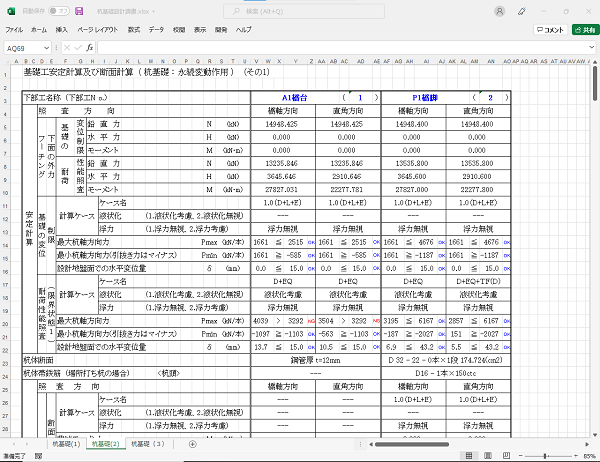Click previous sheet navigation arrow
The height and width of the screenshot is (462, 600).
point(14,444)
